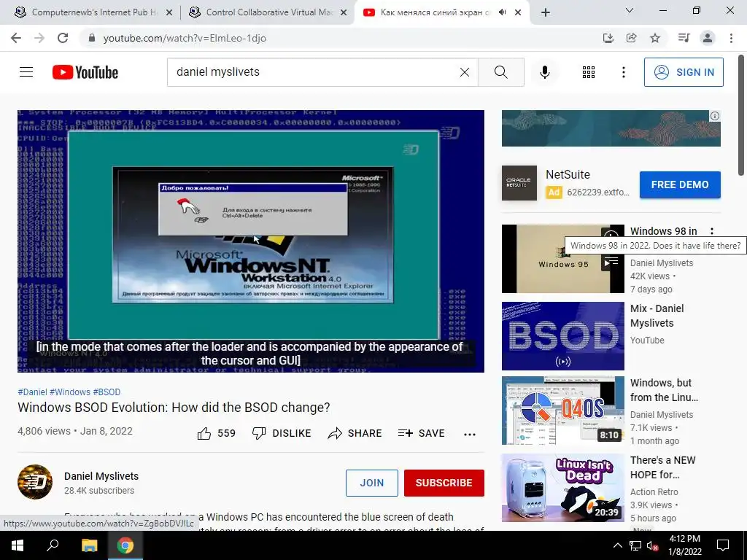Screen dimensions: 747x560
Task: Click the JOIN channel button
Action: [371, 483]
